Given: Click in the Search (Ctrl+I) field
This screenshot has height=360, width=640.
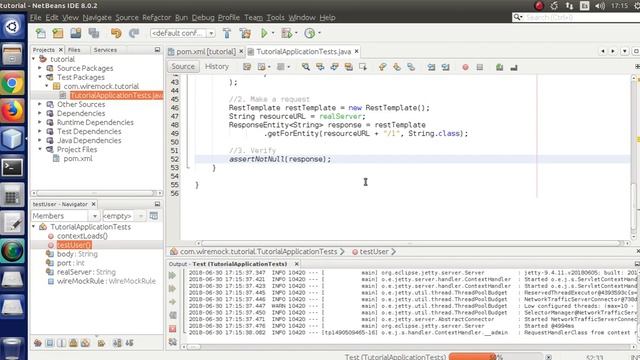Looking at the screenshot, I should (x=580, y=17).
